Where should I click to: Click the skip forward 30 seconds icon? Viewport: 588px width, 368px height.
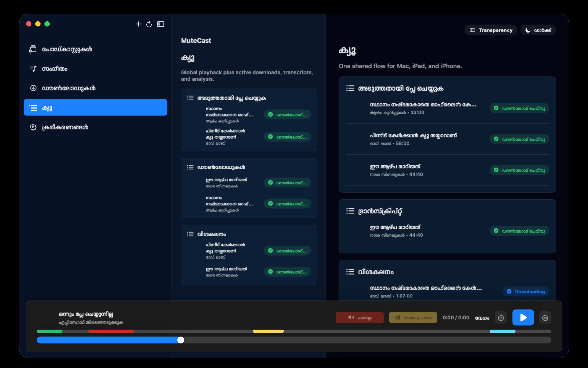(545, 318)
